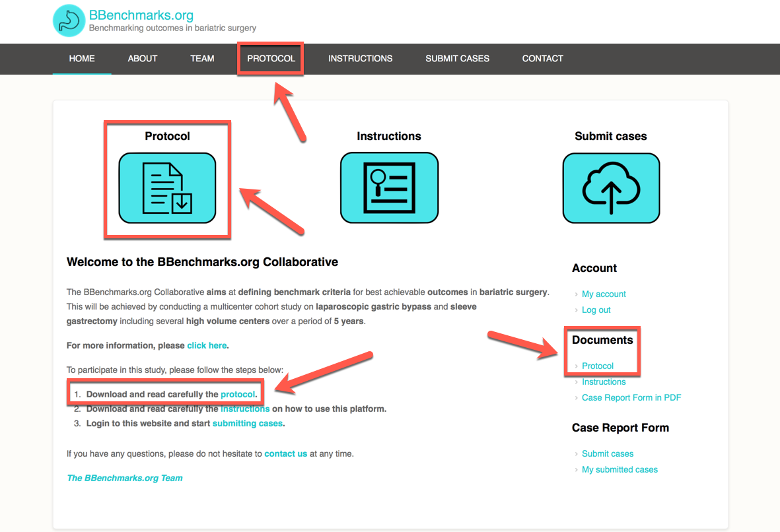780x532 pixels.
Task: Open the CONTACT navigation item
Action: (542, 59)
